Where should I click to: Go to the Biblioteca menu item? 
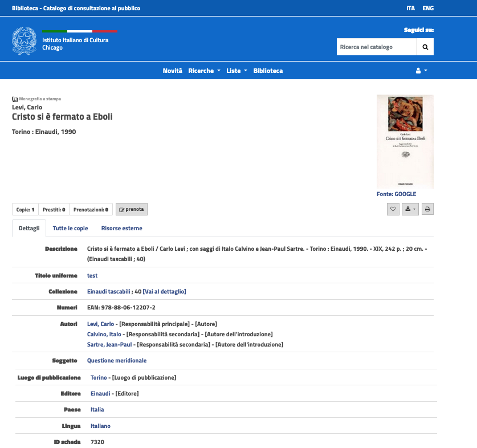pos(268,71)
